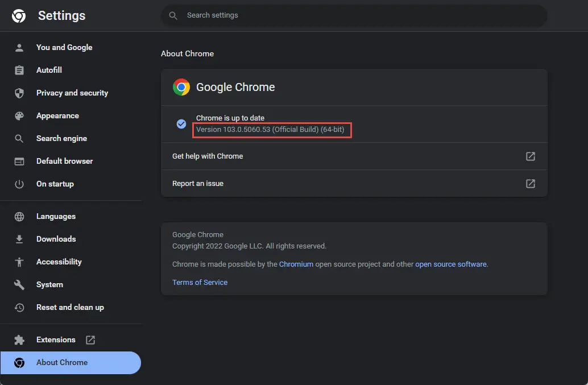Click the Version 103.0.5060.53 text
The height and width of the screenshot is (385, 588).
click(270, 130)
